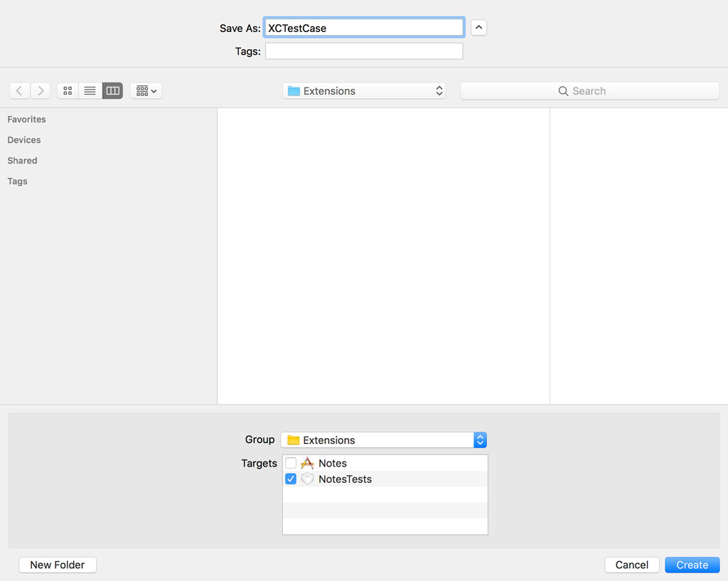The width and height of the screenshot is (728, 581).
Task: Uncheck the NotesTests target
Action: click(x=290, y=479)
